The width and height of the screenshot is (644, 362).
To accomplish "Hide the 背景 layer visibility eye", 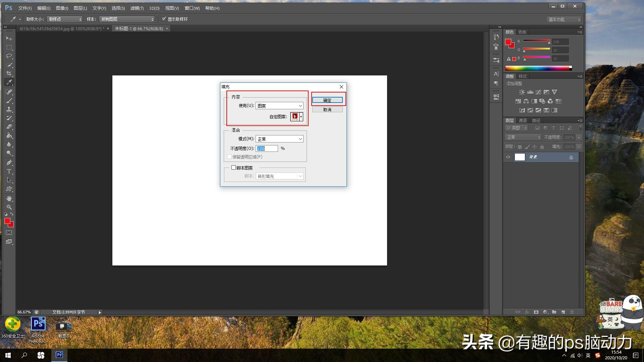I will (508, 157).
